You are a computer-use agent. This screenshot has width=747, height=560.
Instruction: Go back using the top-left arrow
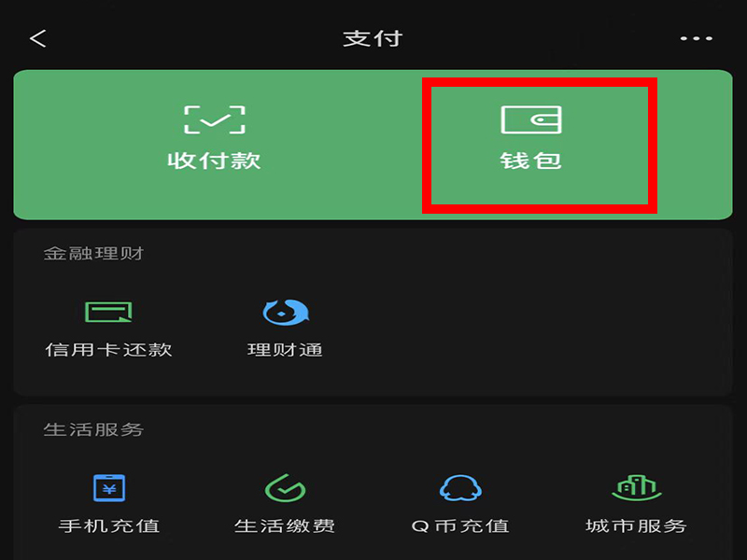coord(37,38)
